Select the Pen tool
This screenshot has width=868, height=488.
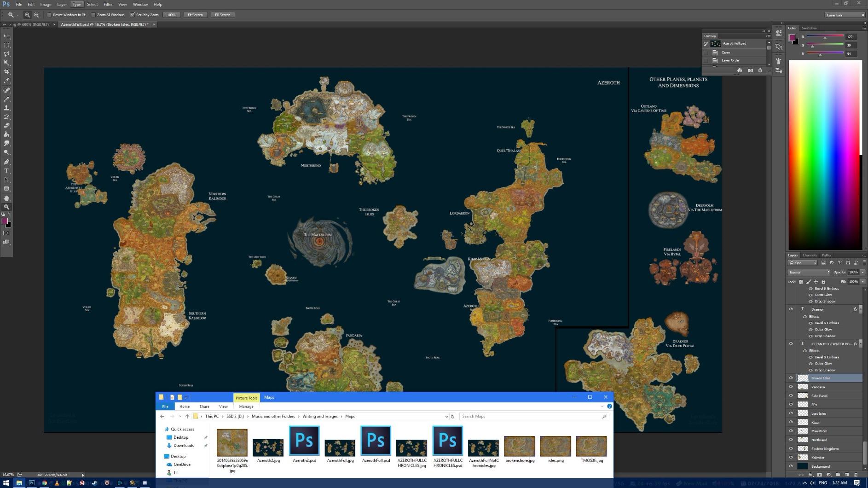click(6, 162)
